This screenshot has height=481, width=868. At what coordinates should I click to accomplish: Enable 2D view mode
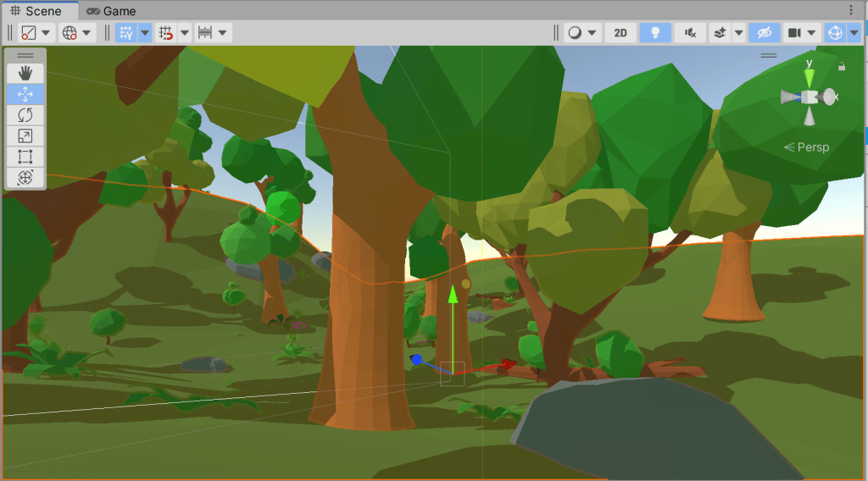(x=620, y=33)
